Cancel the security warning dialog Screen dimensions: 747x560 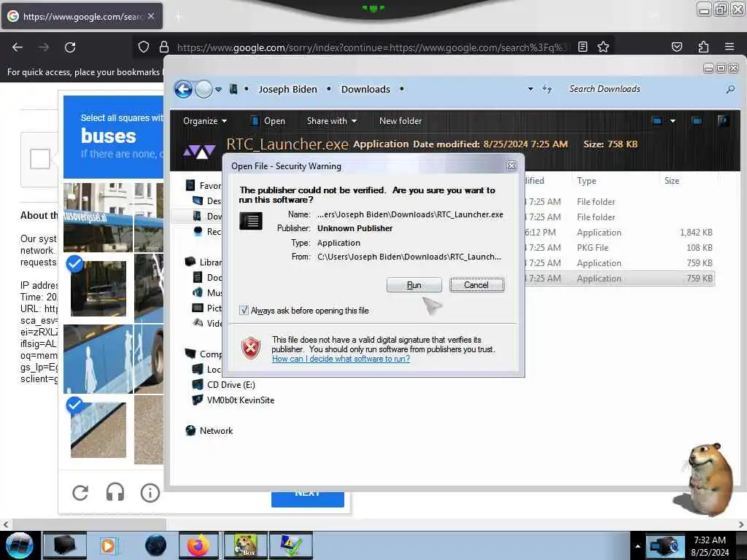click(476, 285)
